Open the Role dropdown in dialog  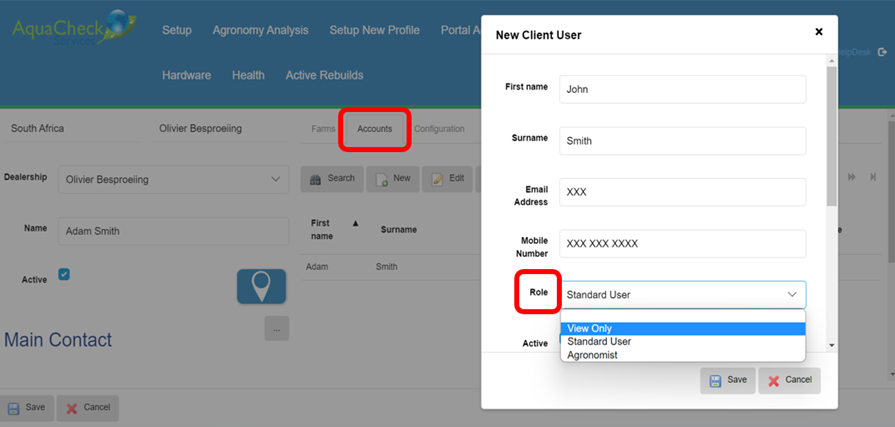[682, 295]
